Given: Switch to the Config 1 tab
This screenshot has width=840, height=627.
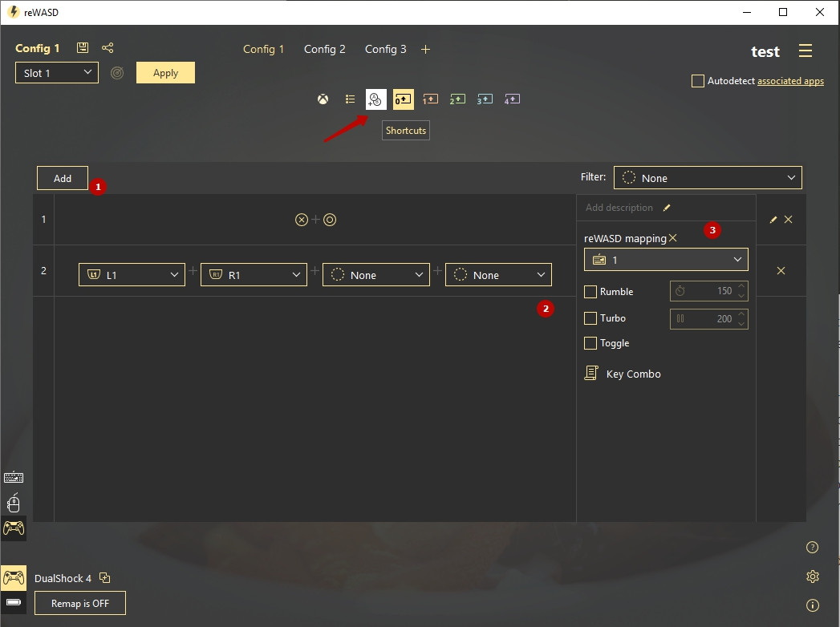Looking at the screenshot, I should (x=263, y=49).
